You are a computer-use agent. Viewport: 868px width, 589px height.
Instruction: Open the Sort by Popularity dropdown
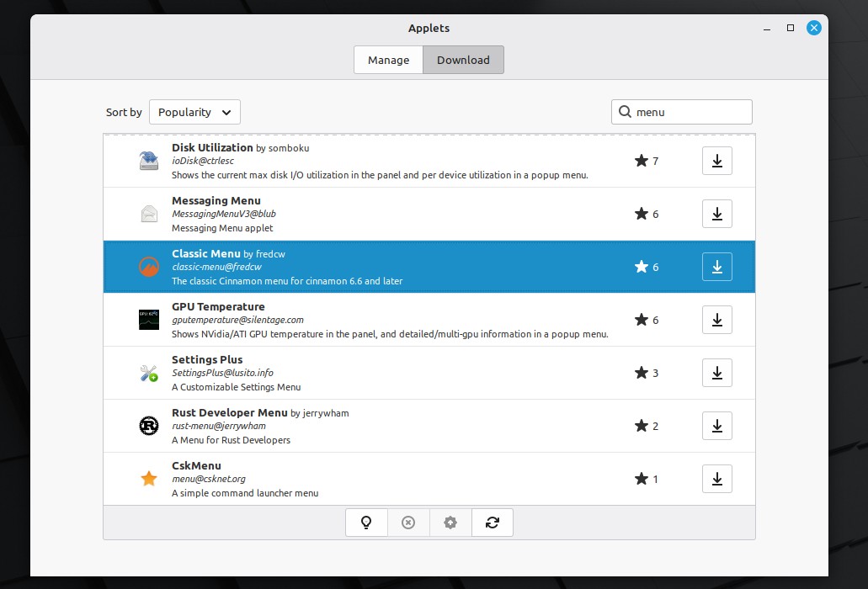(x=194, y=112)
